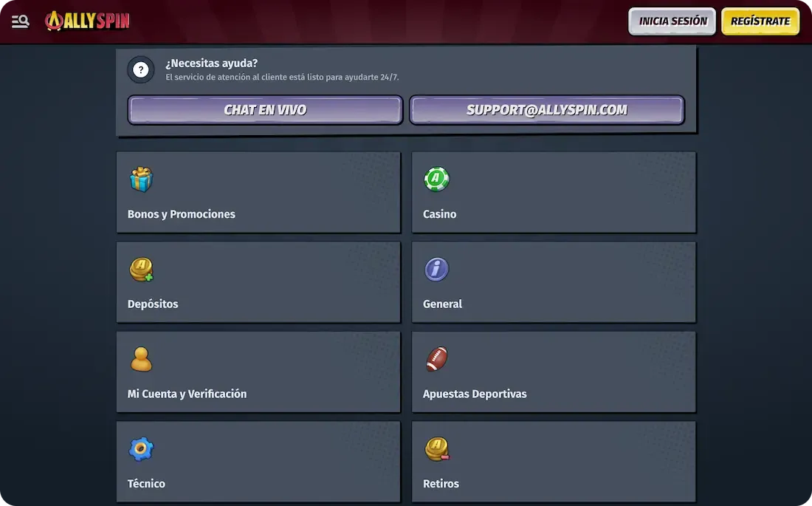Open the Bonos y Promociones category card

pos(258,192)
